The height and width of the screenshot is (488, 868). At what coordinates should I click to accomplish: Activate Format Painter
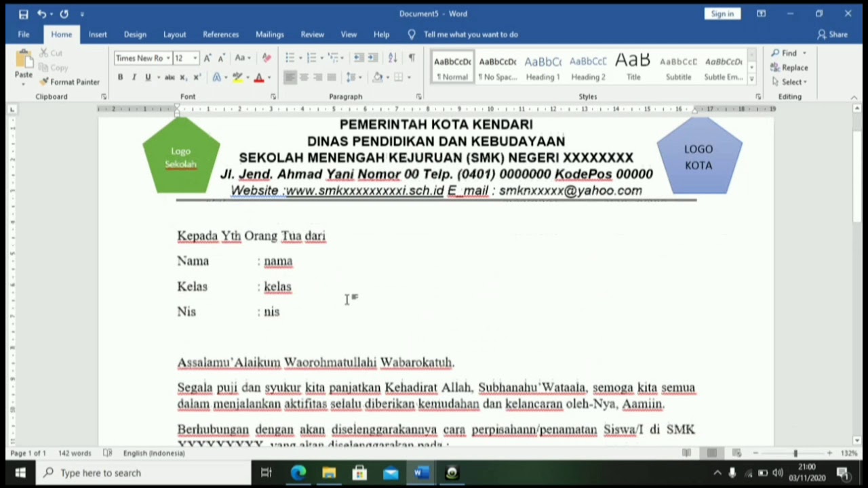69,82
